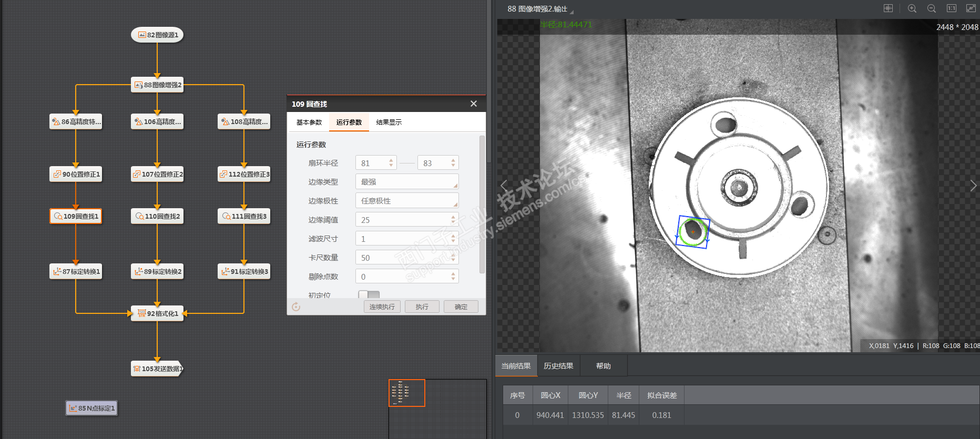This screenshot has height=439, width=980.
Task: Click the 86高精度特... matching node
Action: coord(76,121)
